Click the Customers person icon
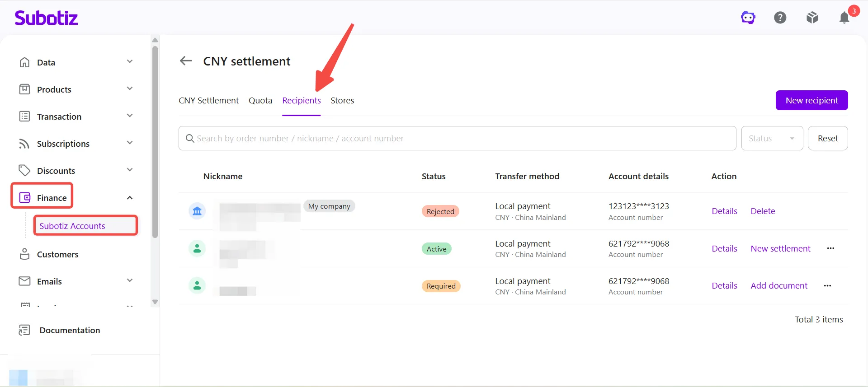Image resolution: width=868 pixels, height=387 pixels. pos(24,254)
